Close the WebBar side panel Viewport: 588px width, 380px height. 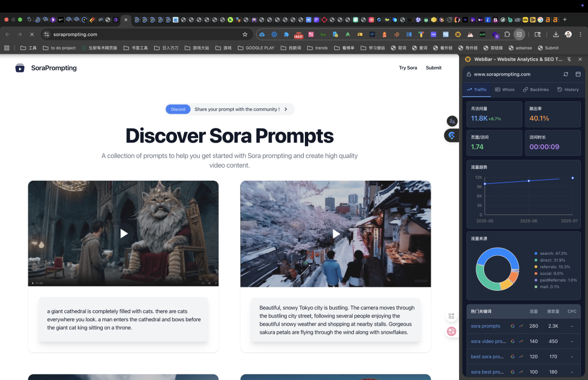[580, 59]
